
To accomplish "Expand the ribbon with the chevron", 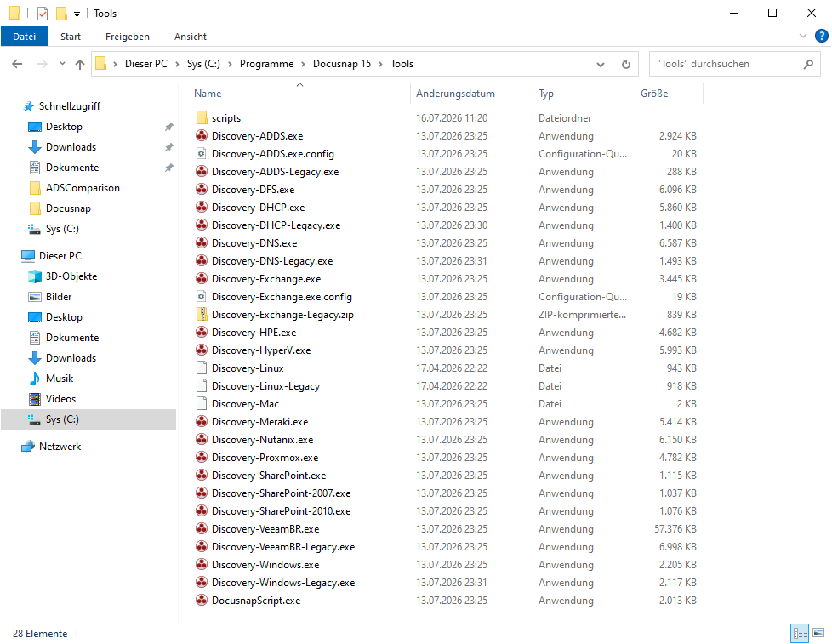I will pyautogui.click(x=803, y=36).
